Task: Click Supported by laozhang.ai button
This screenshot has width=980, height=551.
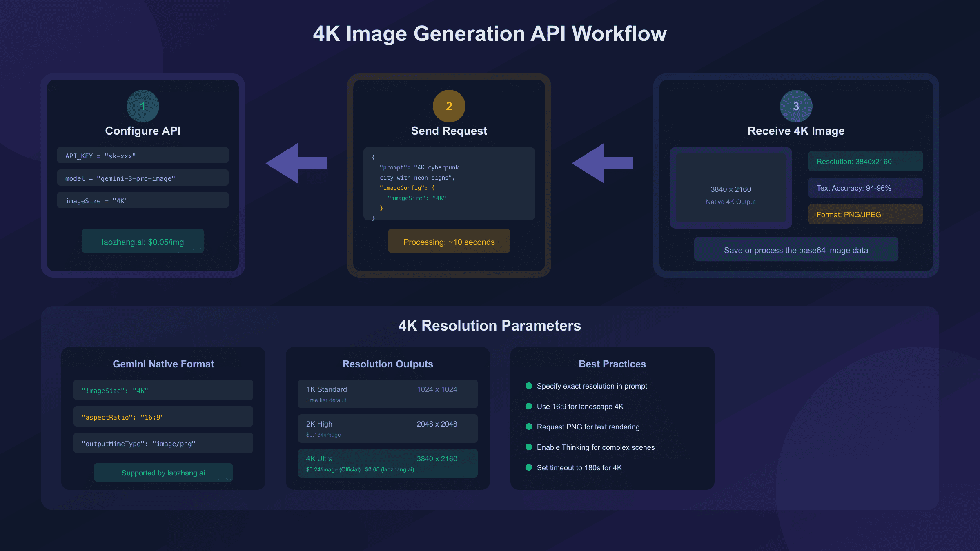Action: (x=163, y=473)
